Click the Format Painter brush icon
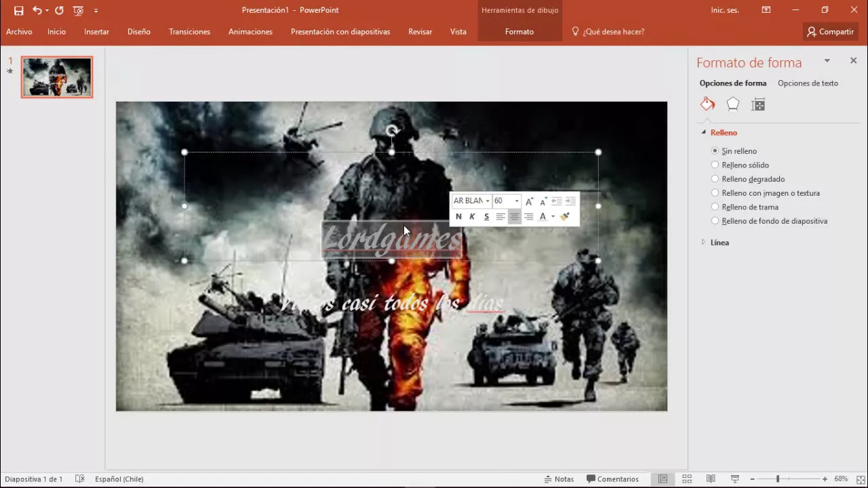 [565, 217]
